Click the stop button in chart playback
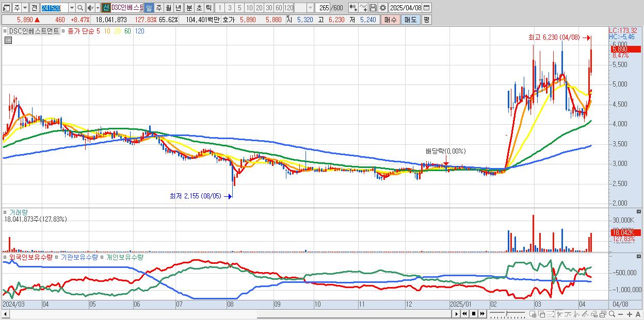Screen dimensions: 644x320 coord(474,314)
